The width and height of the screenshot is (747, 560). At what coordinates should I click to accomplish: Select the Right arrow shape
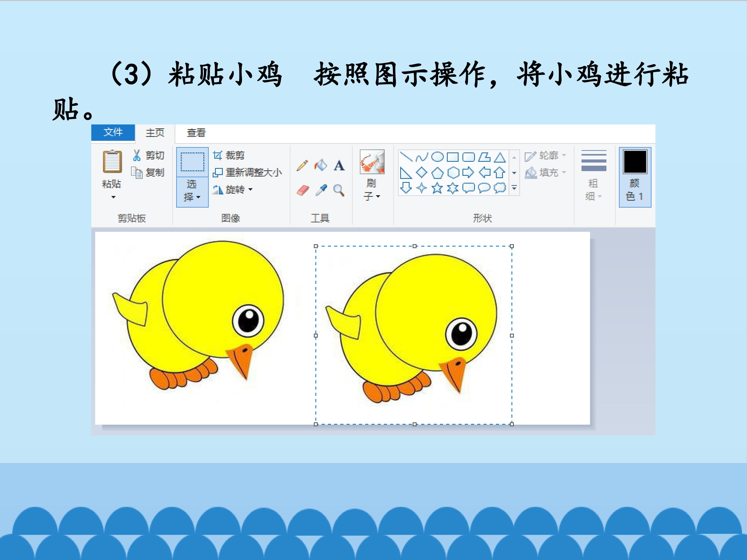coord(468,172)
